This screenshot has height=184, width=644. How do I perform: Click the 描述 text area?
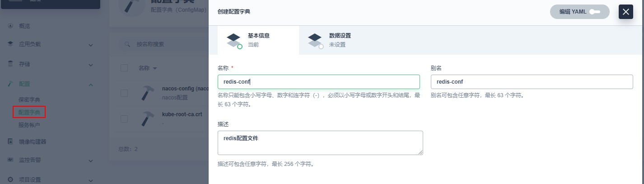tap(320, 143)
